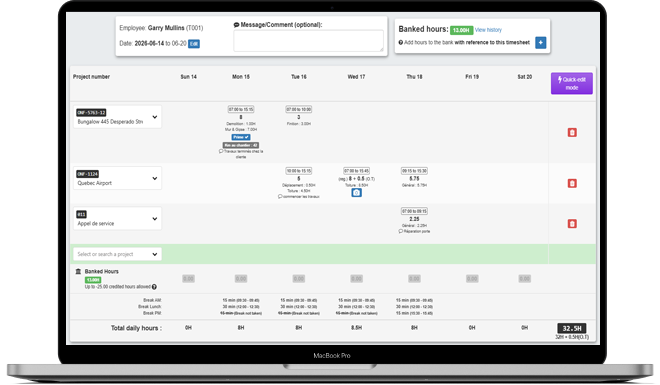Click the green 13.00H banked hours badge in header
The height and width of the screenshot is (385, 660).
coord(461,30)
